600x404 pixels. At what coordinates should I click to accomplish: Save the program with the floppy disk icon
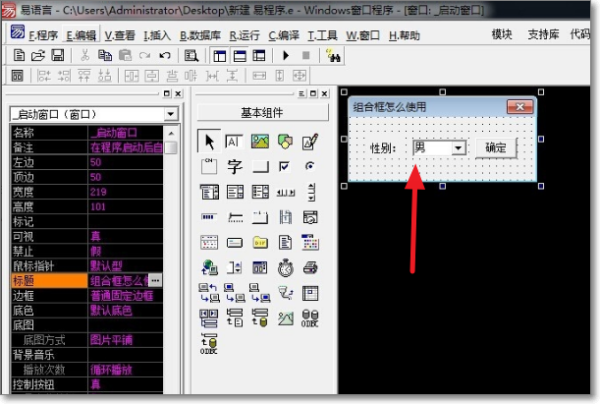point(58,56)
